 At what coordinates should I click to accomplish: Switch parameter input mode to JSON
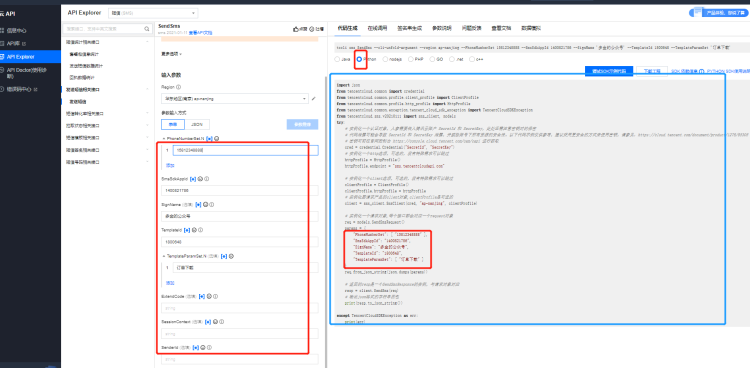[x=197, y=124]
